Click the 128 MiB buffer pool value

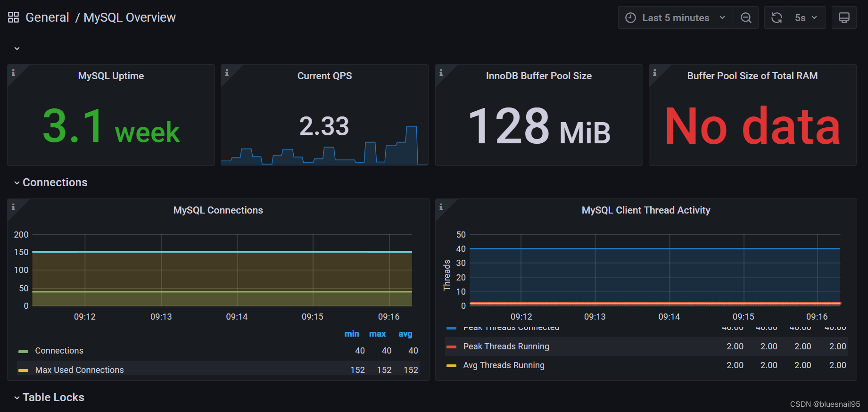pyautogui.click(x=539, y=126)
